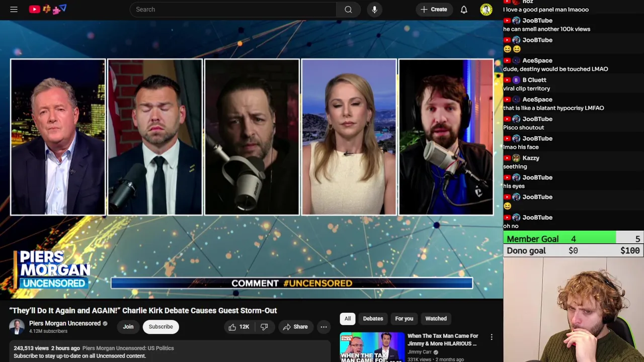Open the hamburger guide menu
The height and width of the screenshot is (362, 644).
[x=14, y=9]
